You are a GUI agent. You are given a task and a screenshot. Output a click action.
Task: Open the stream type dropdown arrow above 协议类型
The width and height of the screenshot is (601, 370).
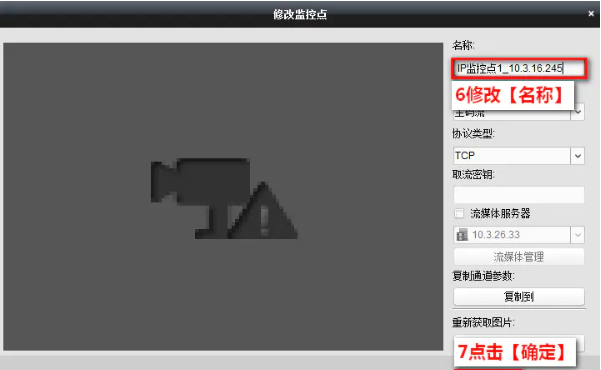[x=578, y=112]
